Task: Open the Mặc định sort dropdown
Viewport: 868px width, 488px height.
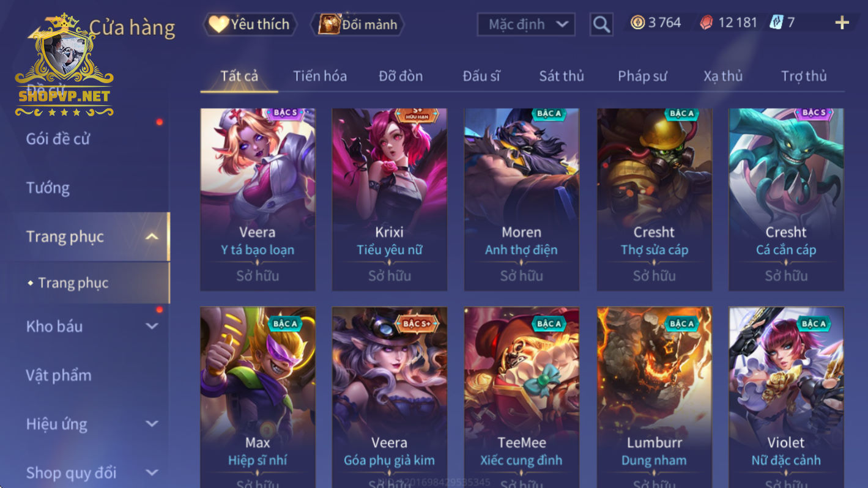Action: point(526,24)
